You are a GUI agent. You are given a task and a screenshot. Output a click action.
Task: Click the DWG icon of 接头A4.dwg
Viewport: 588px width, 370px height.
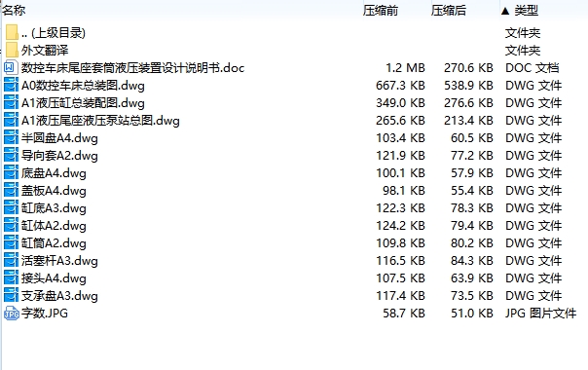11,278
